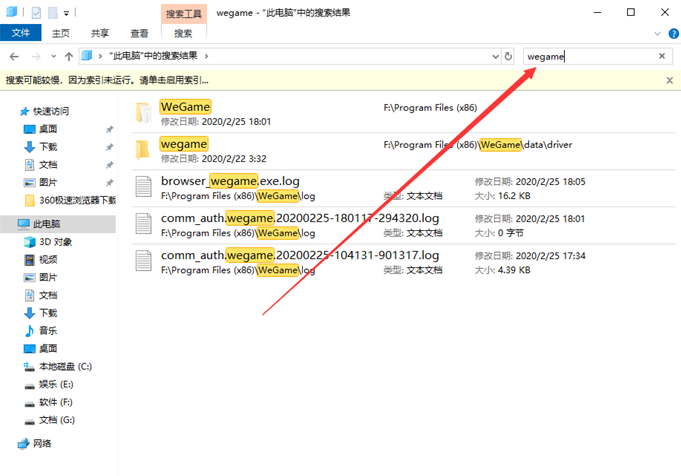The width and height of the screenshot is (681, 476).
Task: Select comm_auth.wegame log ending 901317
Action: click(x=300, y=255)
